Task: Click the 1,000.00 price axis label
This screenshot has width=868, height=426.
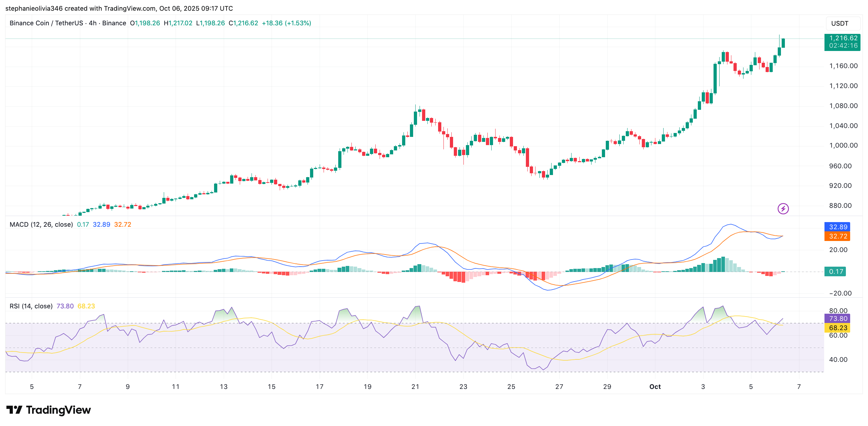Action: (x=843, y=145)
